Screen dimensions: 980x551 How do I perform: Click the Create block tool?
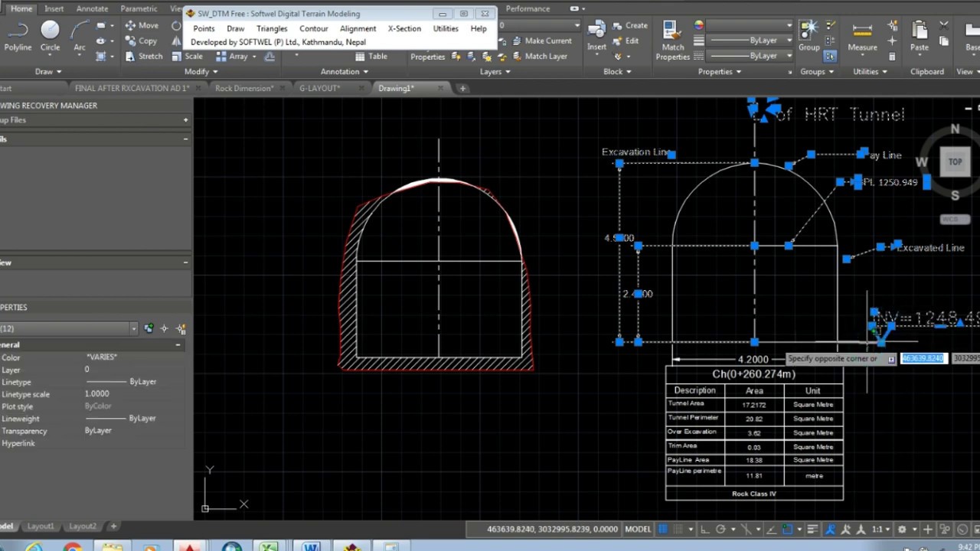click(629, 25)
